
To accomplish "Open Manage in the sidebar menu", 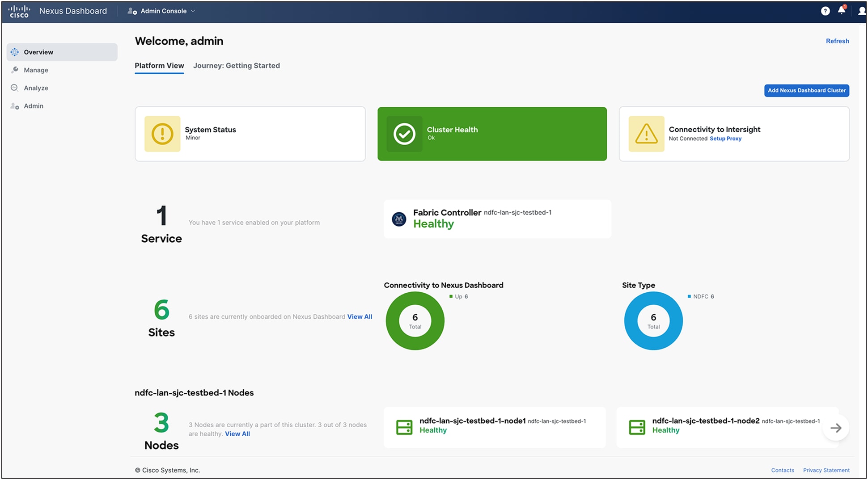I will click(62, 70).
